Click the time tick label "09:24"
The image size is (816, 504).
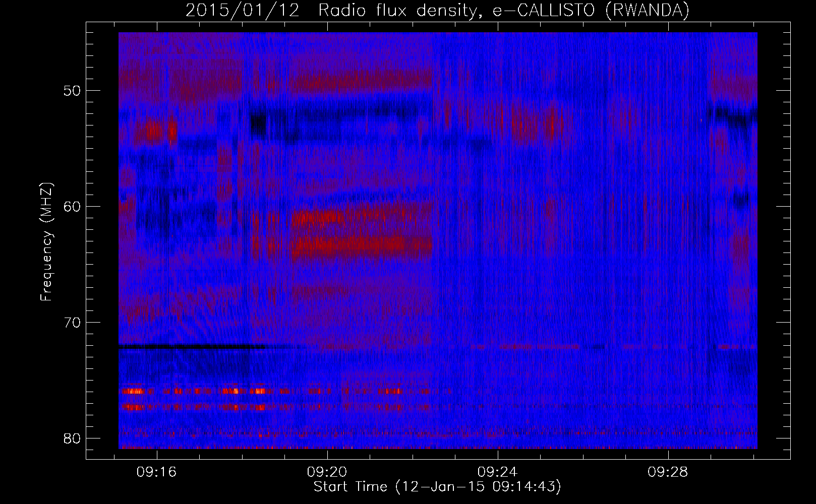(498, 472)
